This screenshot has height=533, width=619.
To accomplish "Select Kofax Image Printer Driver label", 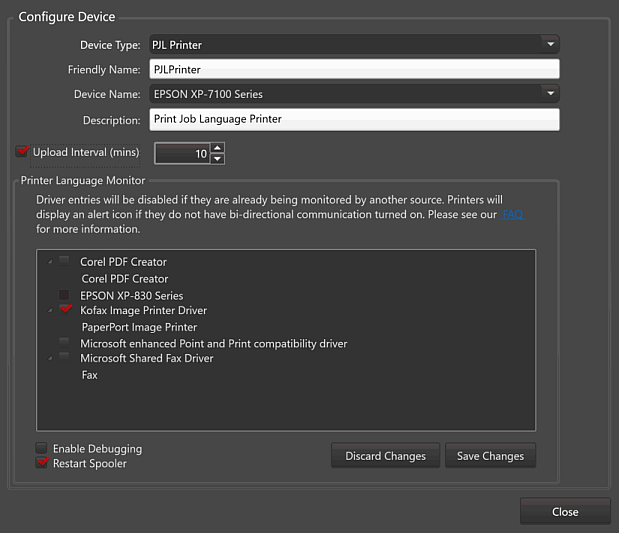I will tap(143, 311).
